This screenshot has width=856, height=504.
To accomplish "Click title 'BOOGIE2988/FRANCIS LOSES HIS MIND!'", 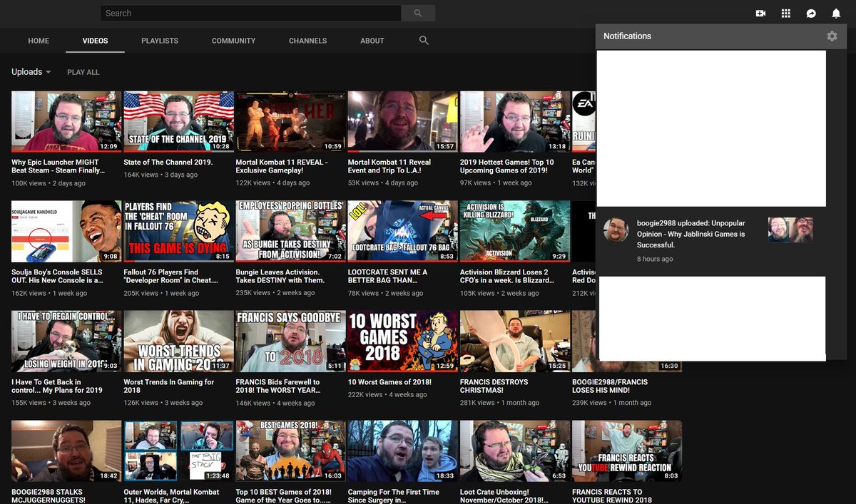I will tap(610, 386).
